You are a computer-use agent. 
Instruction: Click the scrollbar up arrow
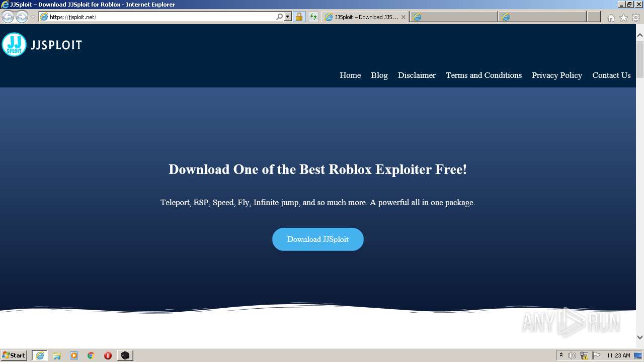click(640, 35)
